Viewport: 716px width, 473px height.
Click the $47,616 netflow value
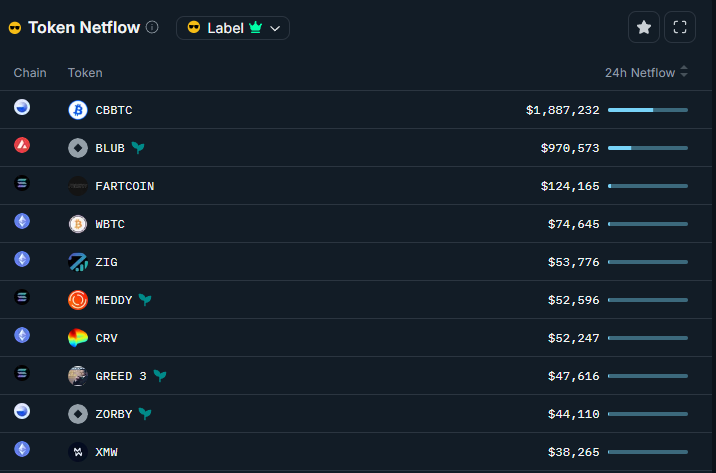[574, 376]
